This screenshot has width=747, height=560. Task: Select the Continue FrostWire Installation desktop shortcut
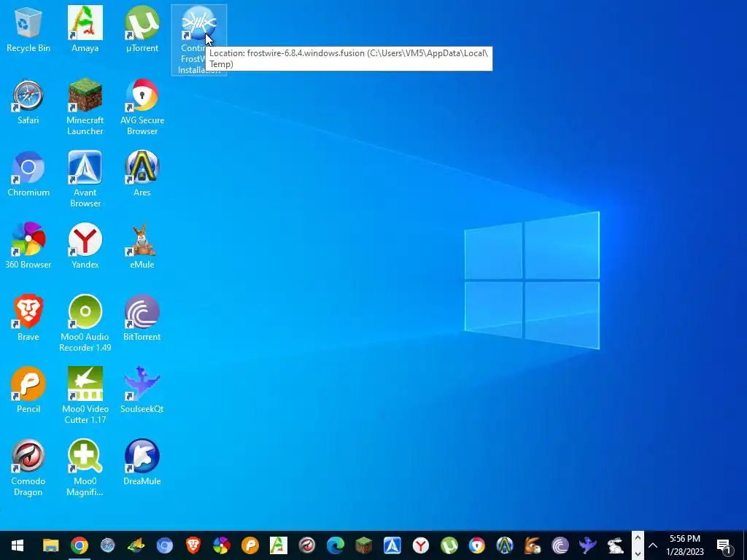pyautogui.click(x=198, y=40)
